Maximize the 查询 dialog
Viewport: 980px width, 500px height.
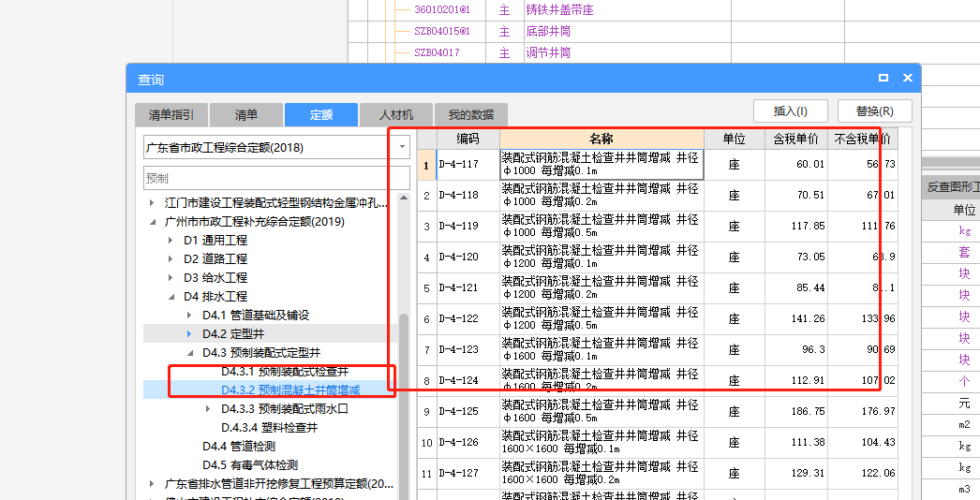pyautogui.click(x=883, y=78)
